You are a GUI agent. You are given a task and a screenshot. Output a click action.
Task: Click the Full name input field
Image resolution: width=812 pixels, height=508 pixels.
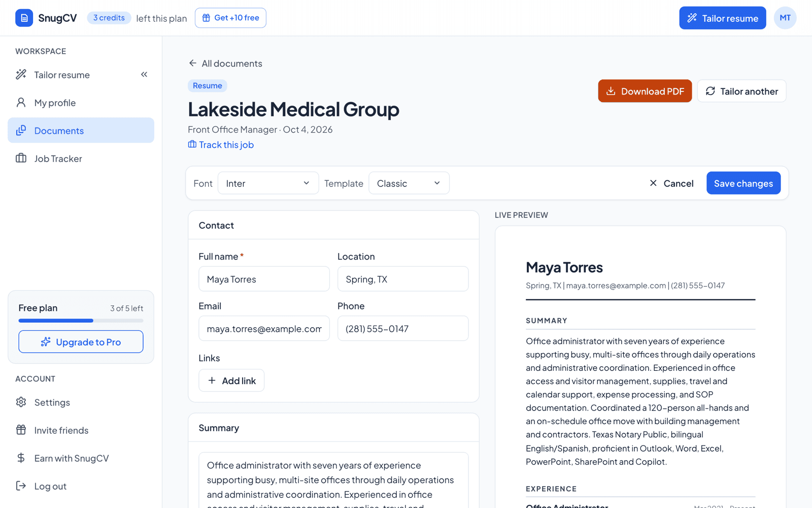point(264,279)
